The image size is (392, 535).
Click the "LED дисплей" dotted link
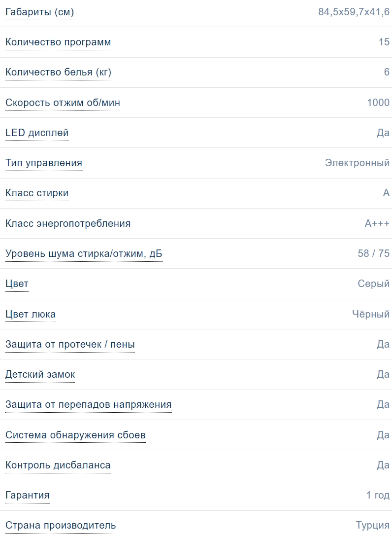click(x=37, y=133)
